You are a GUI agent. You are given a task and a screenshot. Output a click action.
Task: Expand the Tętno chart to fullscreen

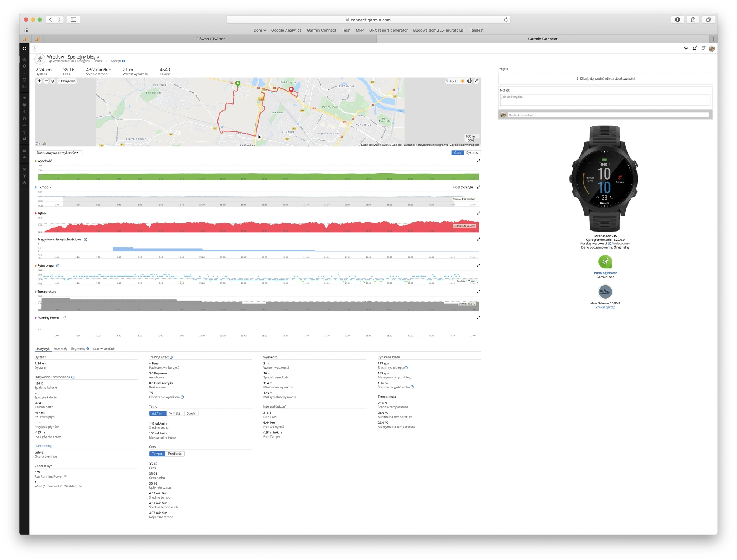click(x=478, y=213)
